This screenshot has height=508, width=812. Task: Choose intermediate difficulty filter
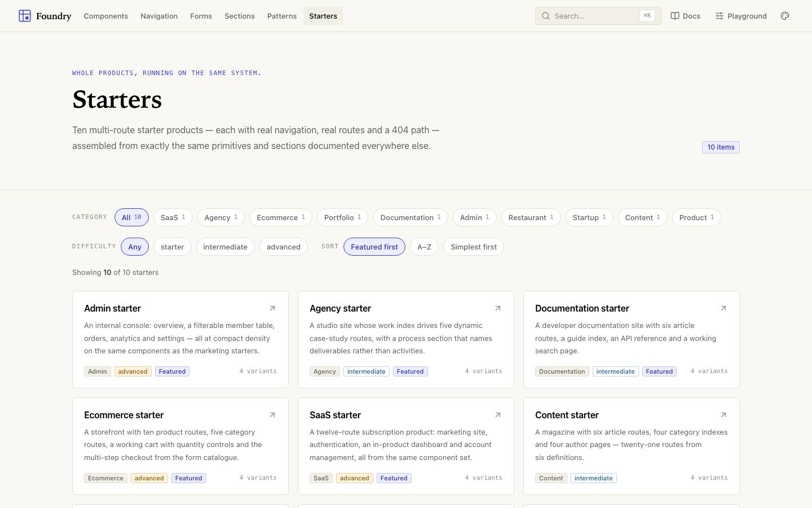pyautogui.click(x=226, y=247)
